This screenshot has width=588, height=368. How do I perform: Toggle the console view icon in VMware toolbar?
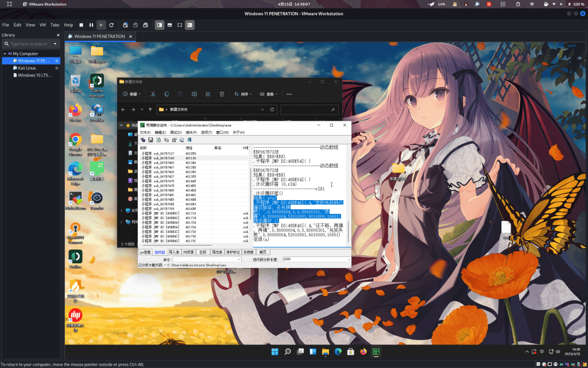click(x=189, y=25)
